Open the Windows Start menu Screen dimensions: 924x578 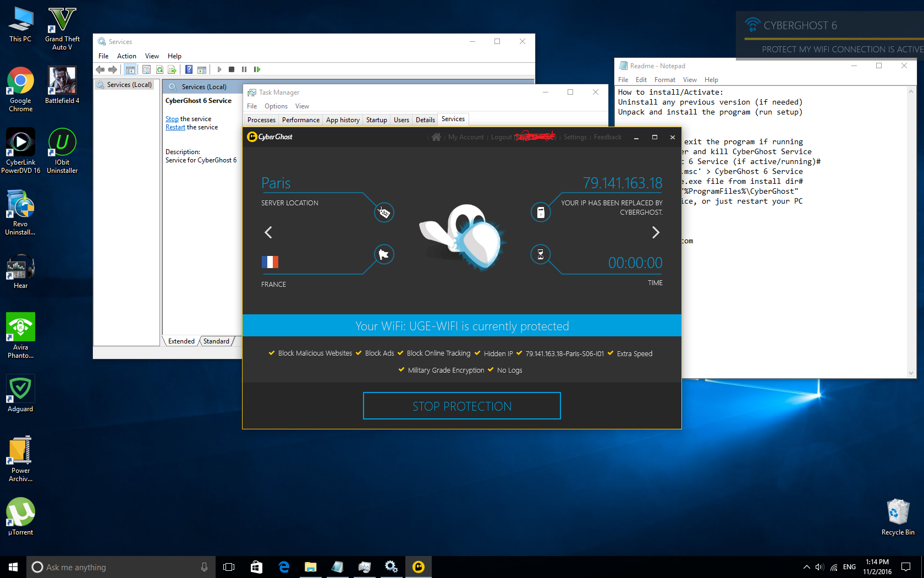click(13, 567)
